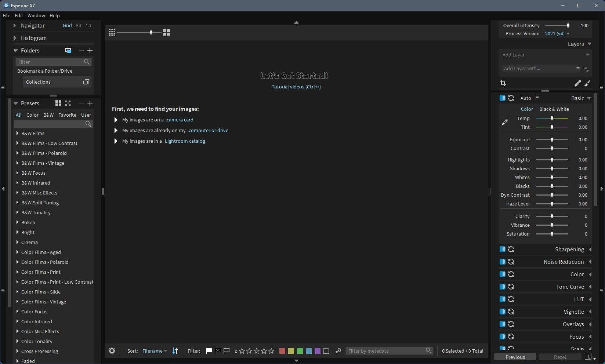The width and height of the screenshot is (605, 364).
Task: Click the Filter by metadata field
Action: pyautogui.click(x=390, y=351)
